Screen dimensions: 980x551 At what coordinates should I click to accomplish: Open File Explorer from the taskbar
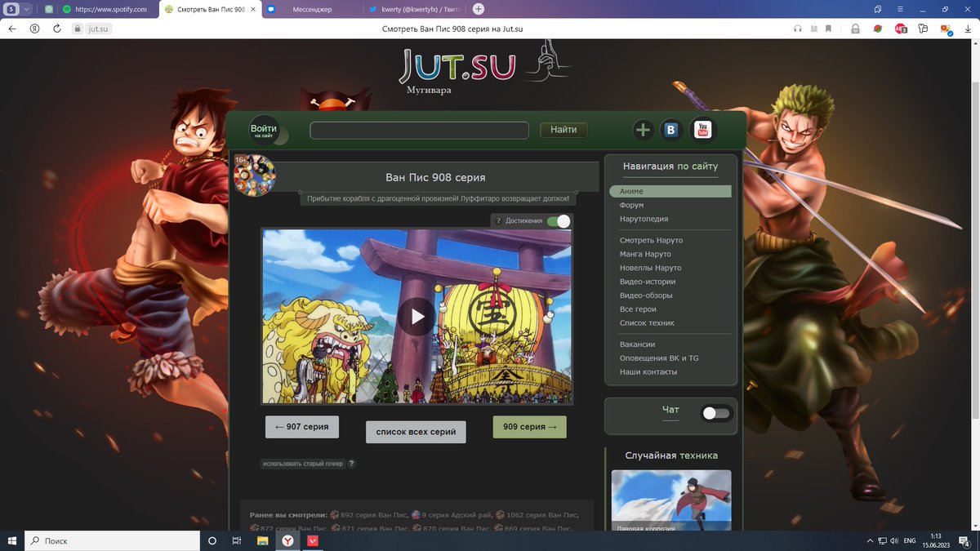[x=262, y=540]
